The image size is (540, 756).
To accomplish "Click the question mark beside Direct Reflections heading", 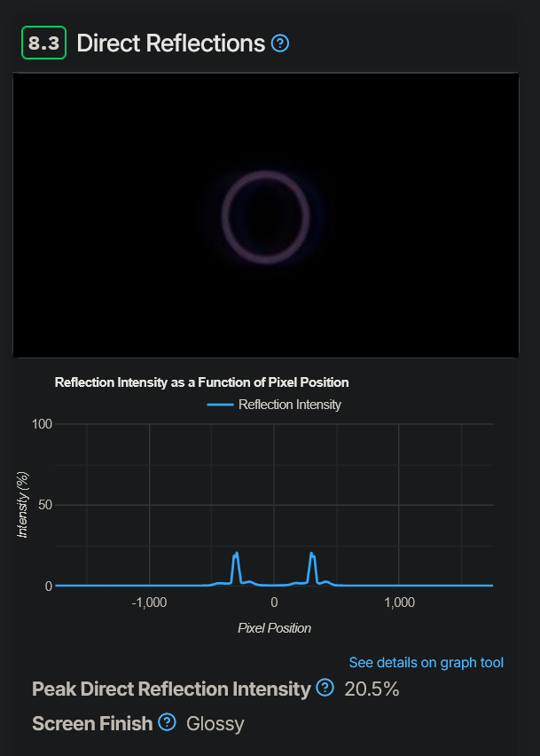I will (280, 43).
